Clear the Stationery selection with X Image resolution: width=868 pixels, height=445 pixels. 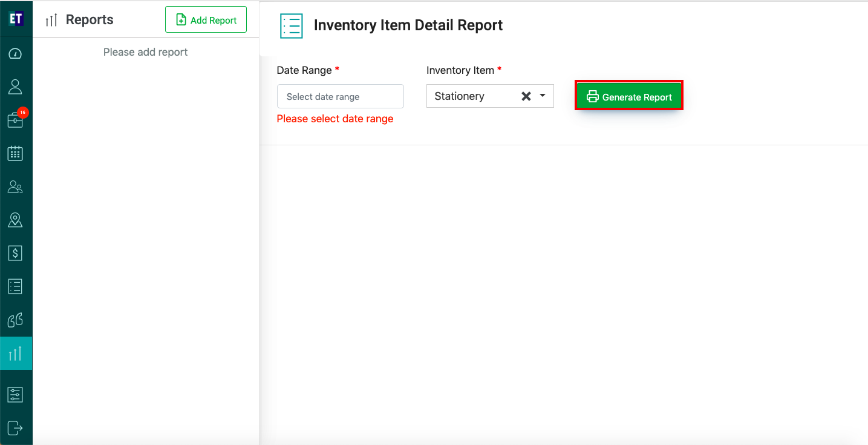(526, 96)
